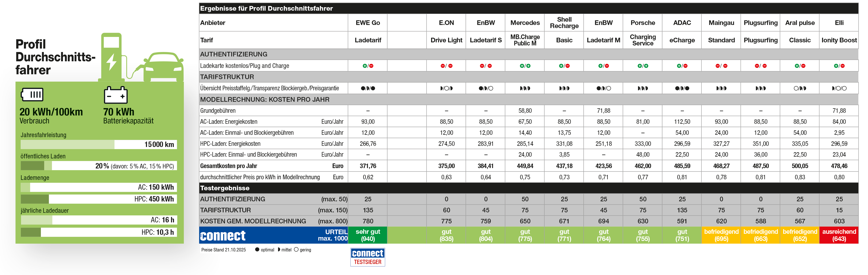Click the 'mittel' half circle legend
Screen dimensions: 868x275
coord(279,250)
